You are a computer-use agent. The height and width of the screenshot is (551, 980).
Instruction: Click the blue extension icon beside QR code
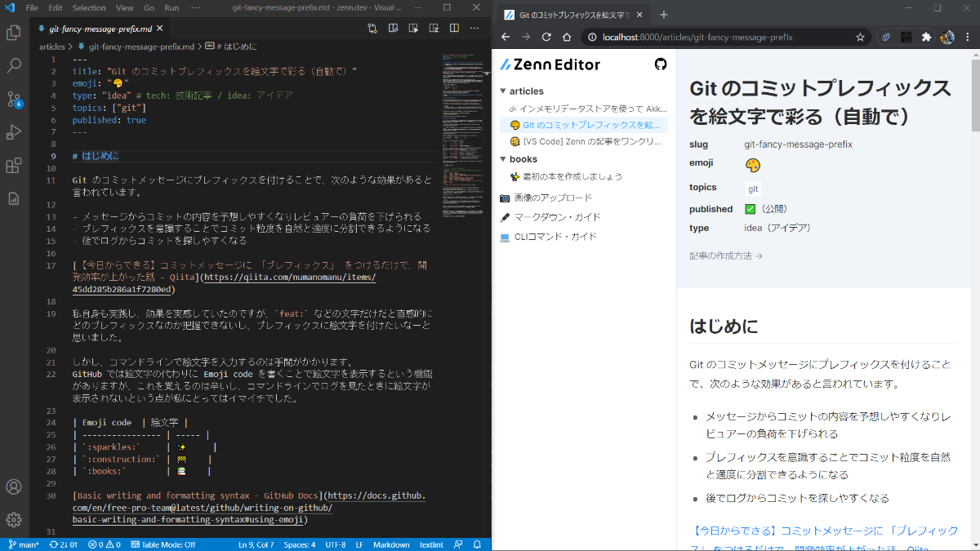[886, 37]
